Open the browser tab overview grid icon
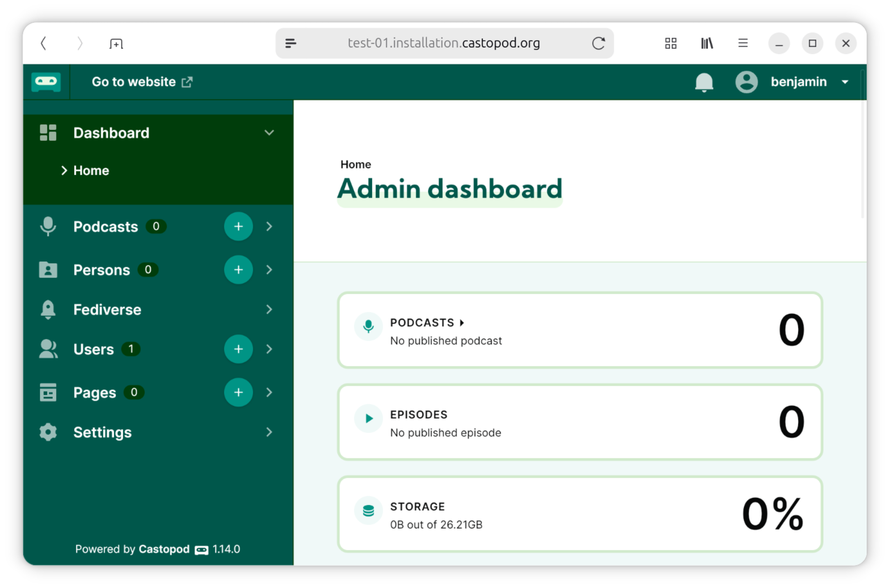 (x=671, y=43)
